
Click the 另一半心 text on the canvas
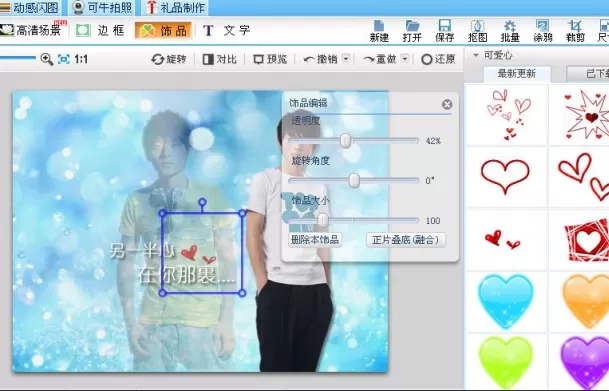(x=142, y=251)
